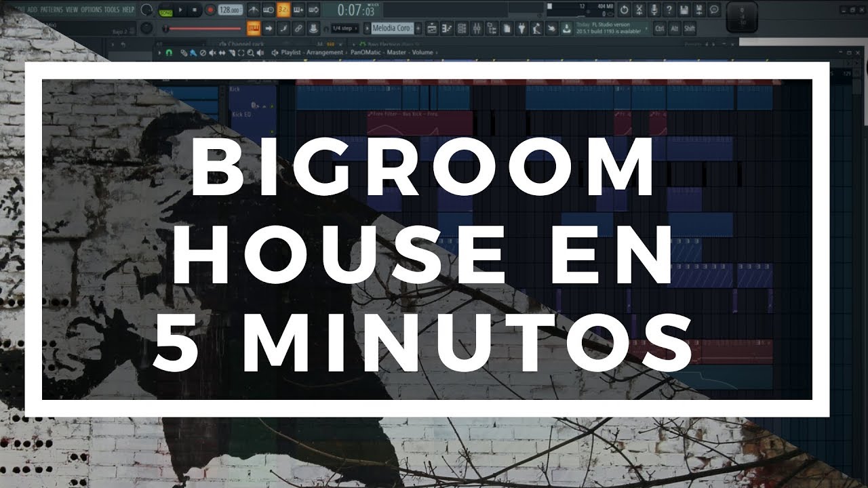Click the microphone recording icon

click(x=654, y=10)
